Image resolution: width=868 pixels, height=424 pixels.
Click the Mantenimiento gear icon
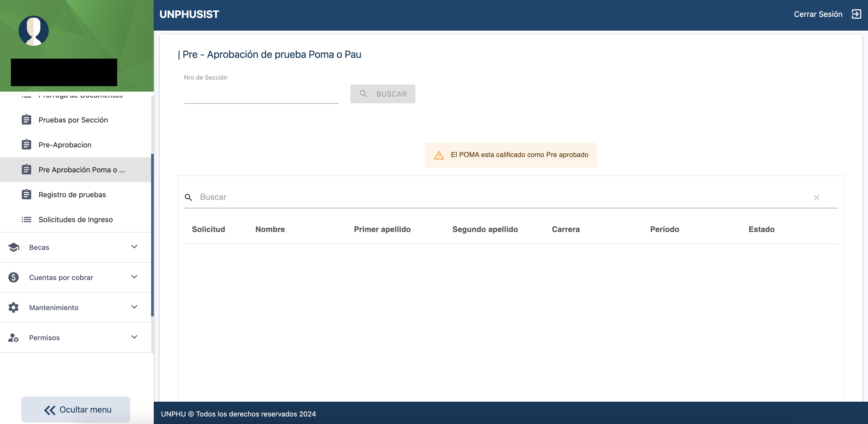click(x=14, y=307)
